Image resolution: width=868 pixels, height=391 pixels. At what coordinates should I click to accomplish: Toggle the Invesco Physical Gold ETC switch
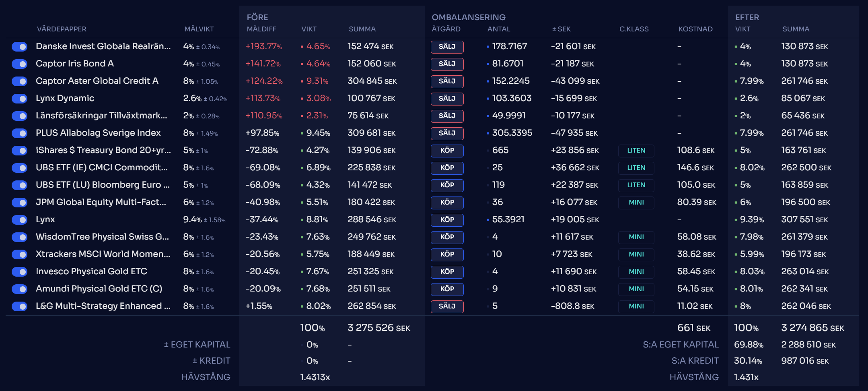19,272
